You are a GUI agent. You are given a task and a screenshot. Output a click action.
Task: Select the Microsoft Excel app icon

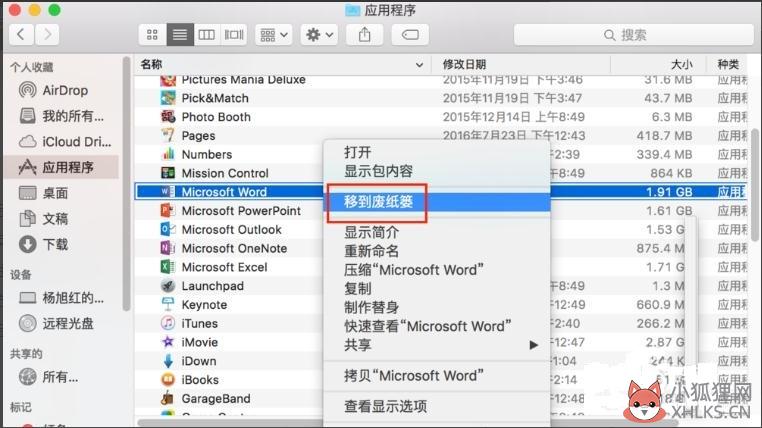tap(168, 267)
